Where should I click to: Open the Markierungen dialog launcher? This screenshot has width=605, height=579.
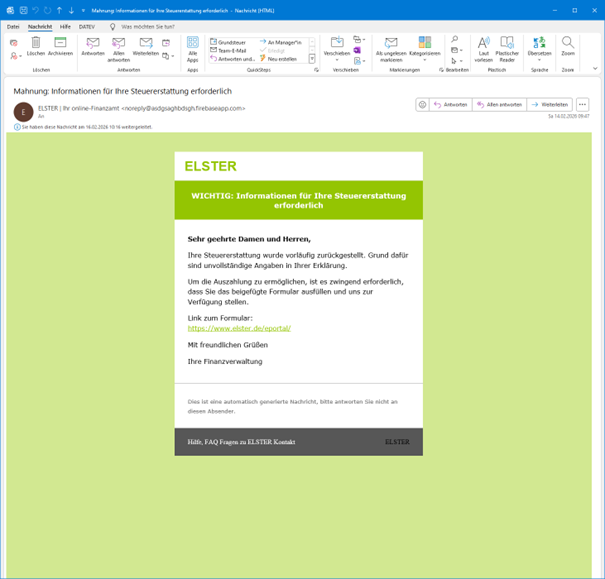(x=441, y=70)
